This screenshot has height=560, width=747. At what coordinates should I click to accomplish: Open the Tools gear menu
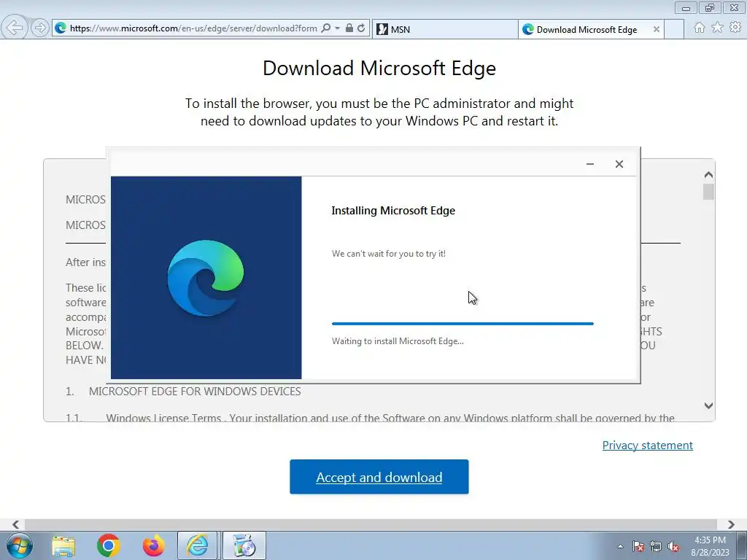pos(735,28)
